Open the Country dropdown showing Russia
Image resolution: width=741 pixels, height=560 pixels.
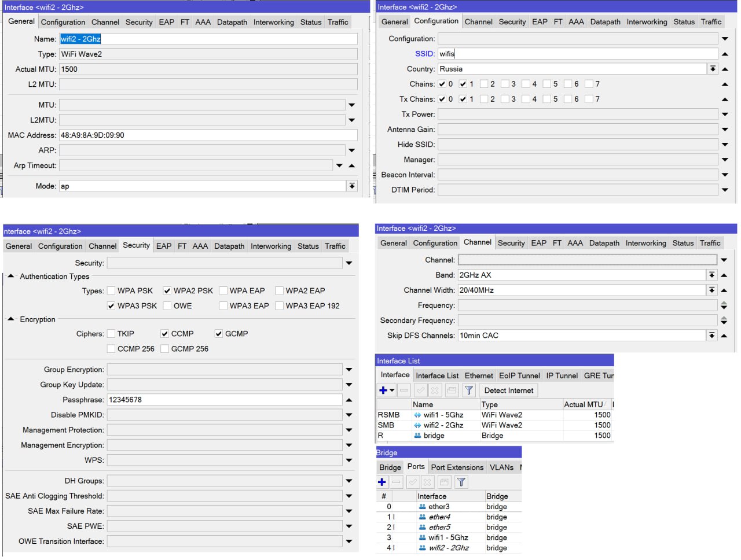click(x=713, y=69)
